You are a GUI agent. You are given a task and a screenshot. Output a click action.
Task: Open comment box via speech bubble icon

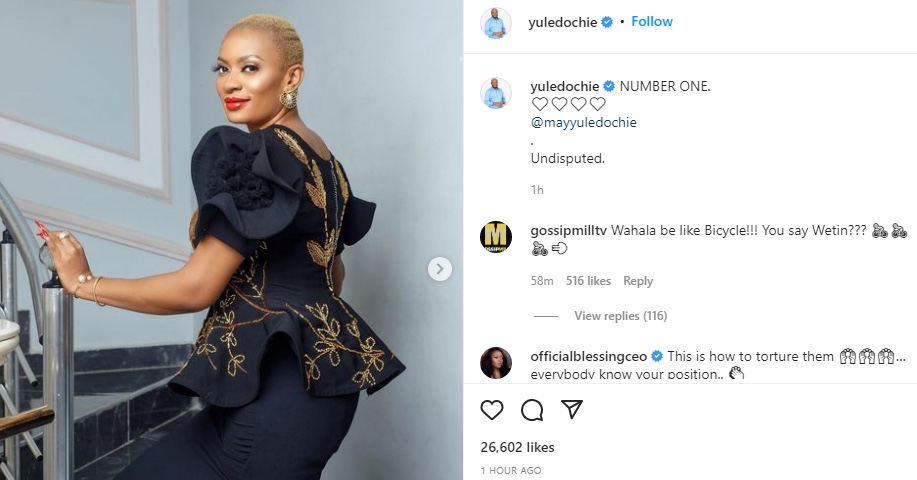[532, 410]
